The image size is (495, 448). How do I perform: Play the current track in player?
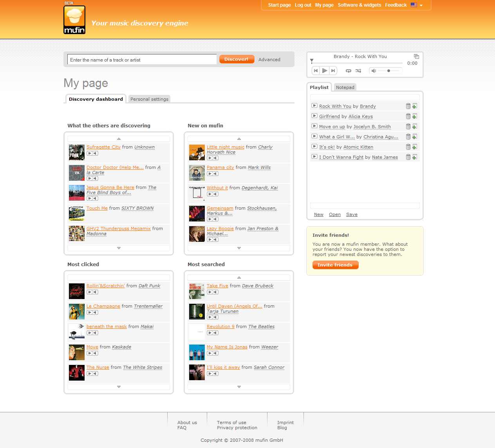tap(324, 71)
